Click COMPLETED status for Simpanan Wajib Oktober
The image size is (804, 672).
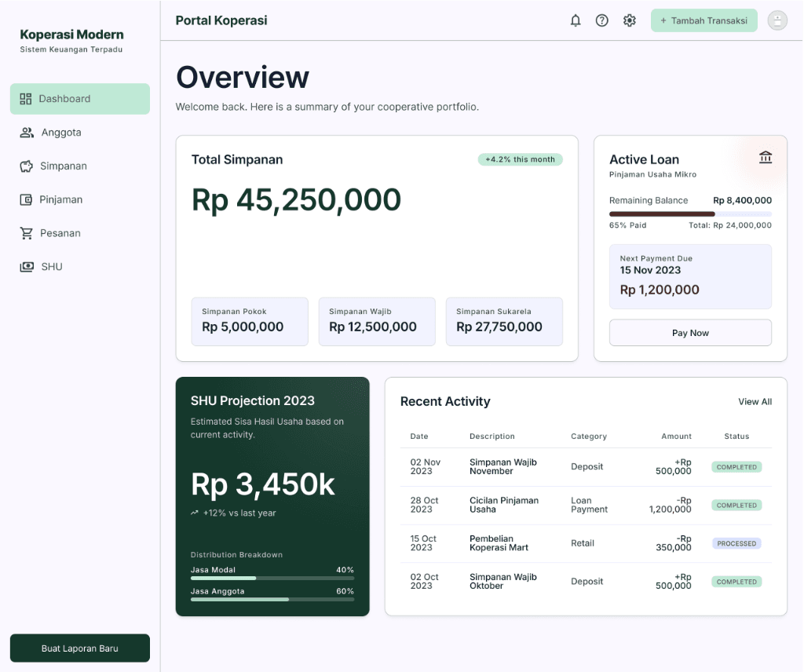point(736,582)
